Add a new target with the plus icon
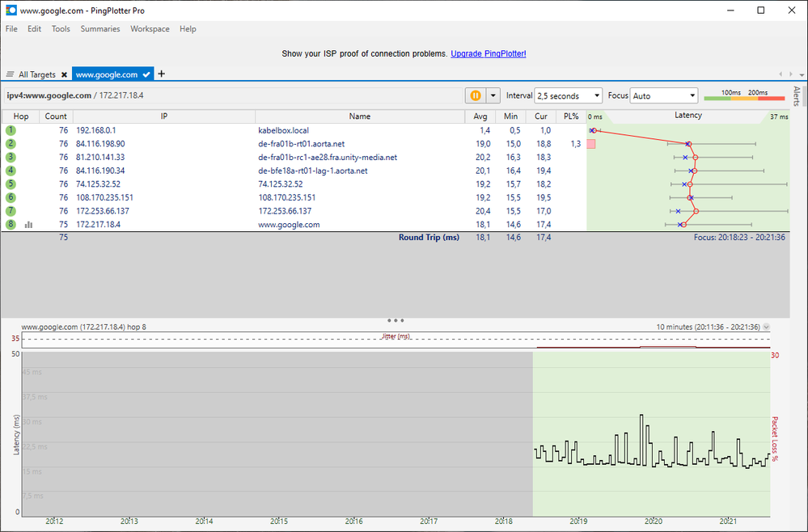Image resolution: width=808 pixels, height=532 pixels. (161, 74)
